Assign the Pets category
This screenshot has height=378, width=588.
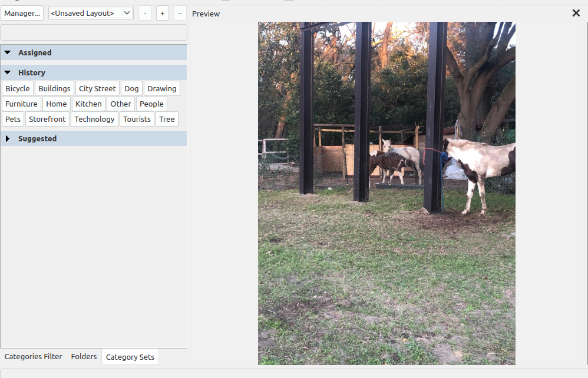click(x=13, y=119)
